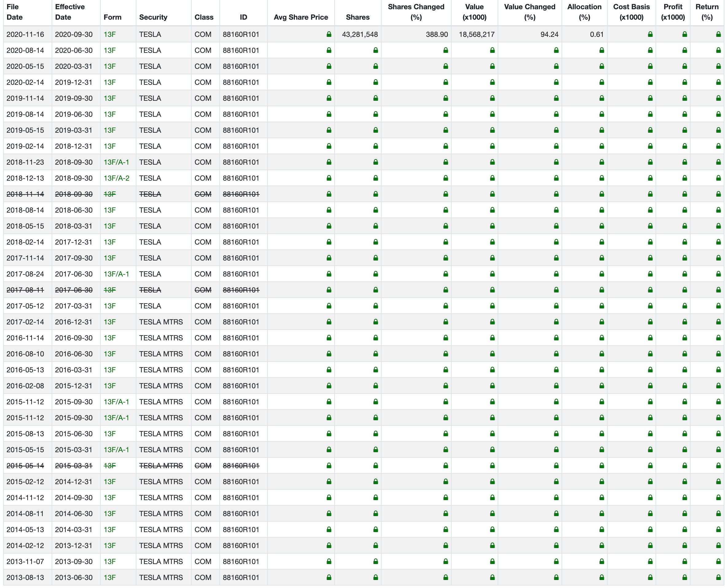Click the Return lock icon in the 2013-08-13 row

tap(718, 578)
